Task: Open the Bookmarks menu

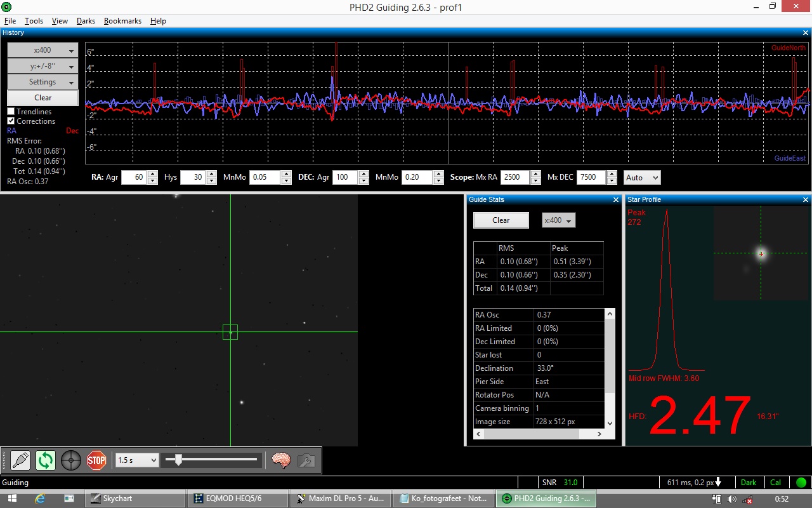Action: point(122,21)
